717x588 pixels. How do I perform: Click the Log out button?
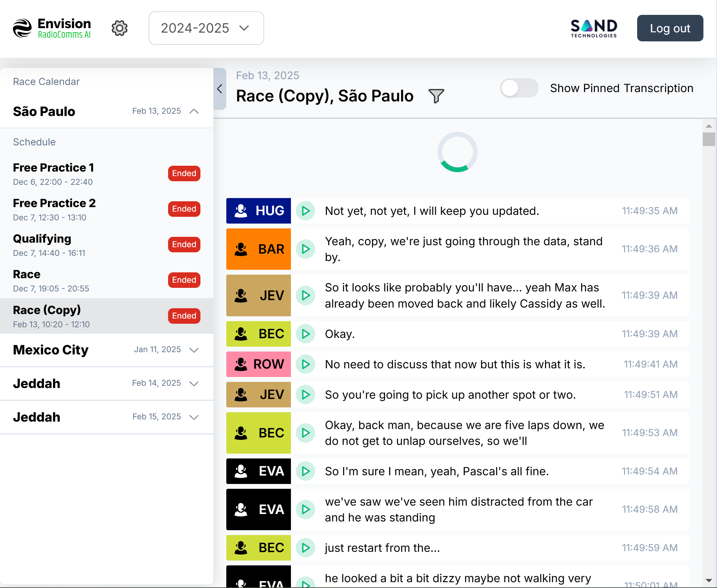[669, 28]
